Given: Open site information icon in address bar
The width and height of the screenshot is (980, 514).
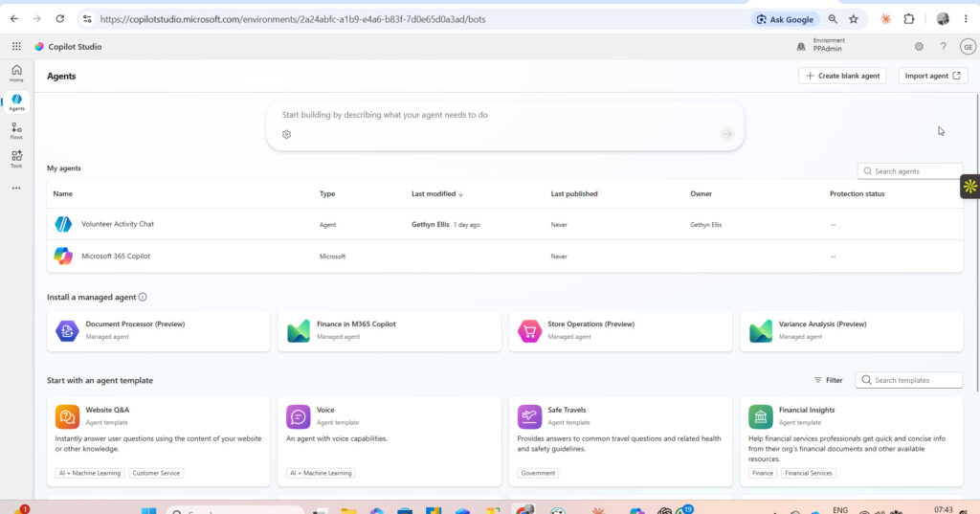Looking at the screenshot, I should coord(87,19).
